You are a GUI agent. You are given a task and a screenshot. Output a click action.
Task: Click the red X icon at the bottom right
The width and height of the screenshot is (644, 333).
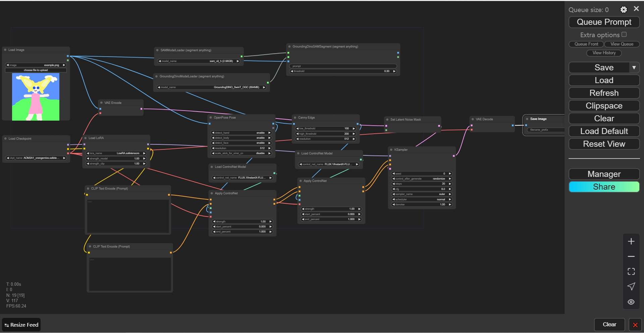635,325
